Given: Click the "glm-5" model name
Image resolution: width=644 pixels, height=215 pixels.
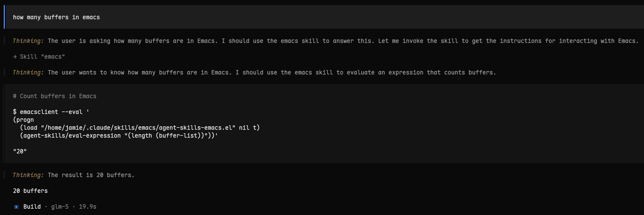Looking at the screenshot, I should pos(60,207).
